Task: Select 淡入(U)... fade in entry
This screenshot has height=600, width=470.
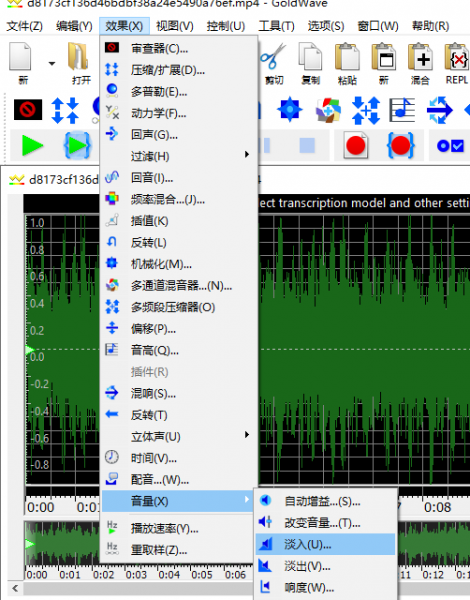Action: (326, 544)
